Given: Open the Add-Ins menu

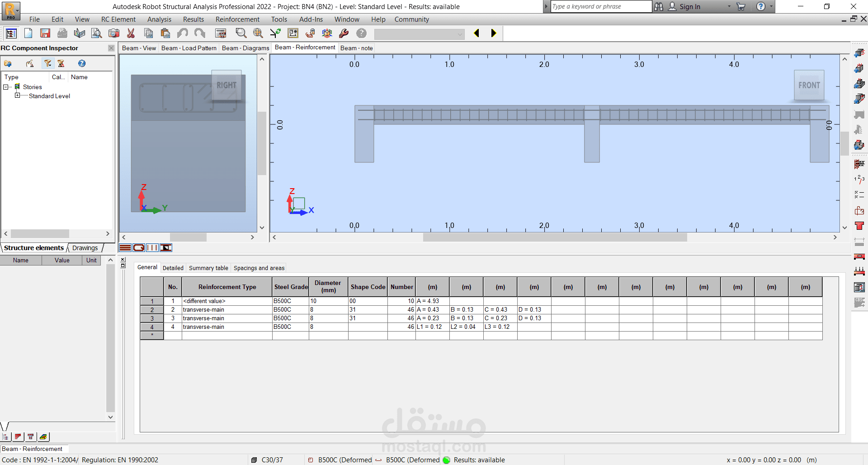Looking at the screenshot, I should point(311,19).
